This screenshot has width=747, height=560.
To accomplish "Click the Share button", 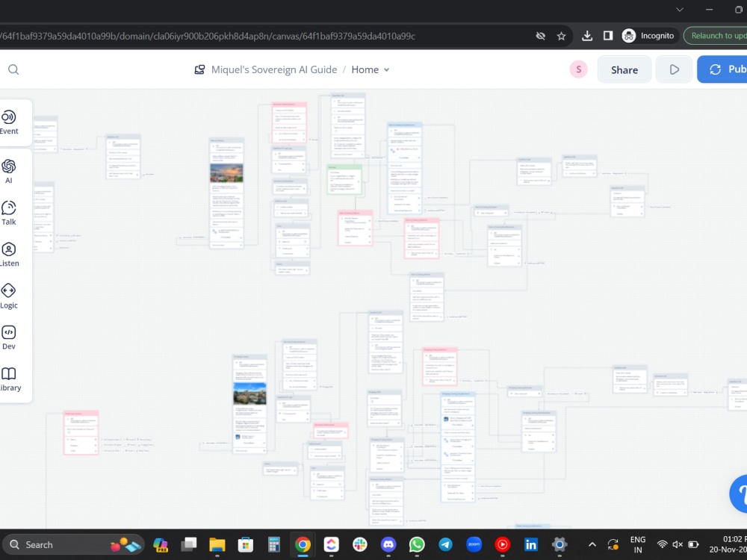I will (x=624, y=69).
